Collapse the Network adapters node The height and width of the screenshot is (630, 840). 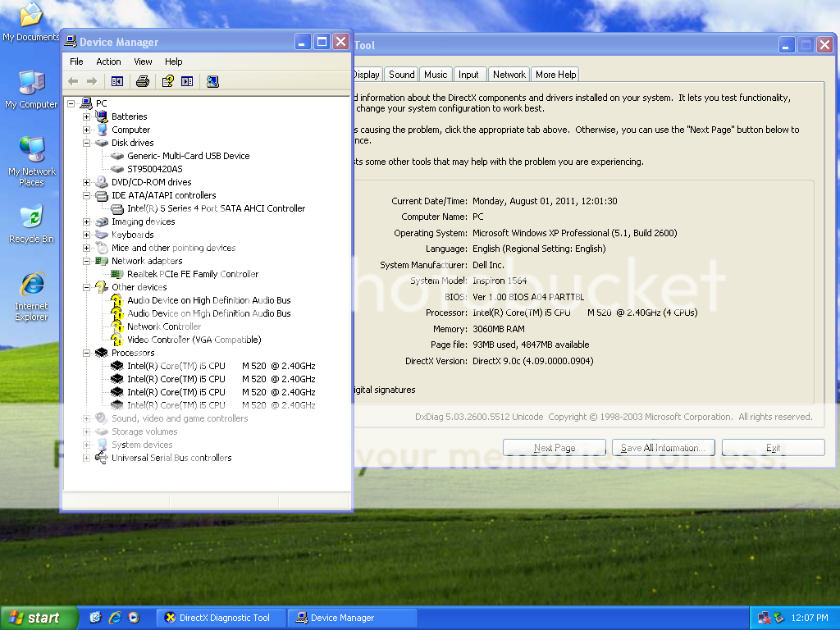(86, 261)
